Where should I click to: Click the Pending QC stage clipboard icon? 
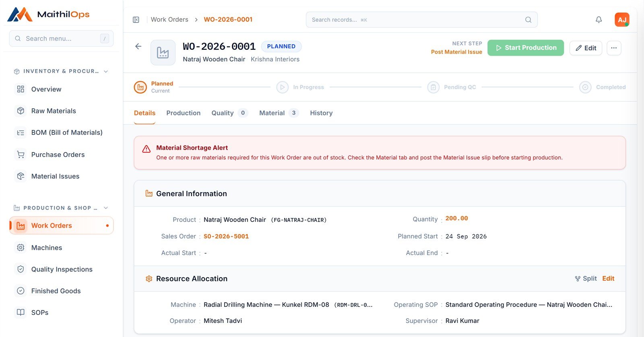point(433,87)
